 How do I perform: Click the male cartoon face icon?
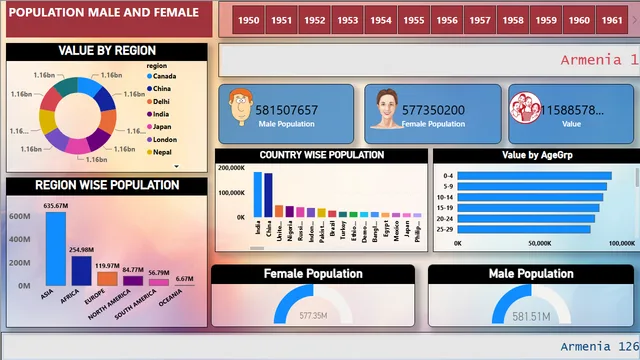point(240,107)
